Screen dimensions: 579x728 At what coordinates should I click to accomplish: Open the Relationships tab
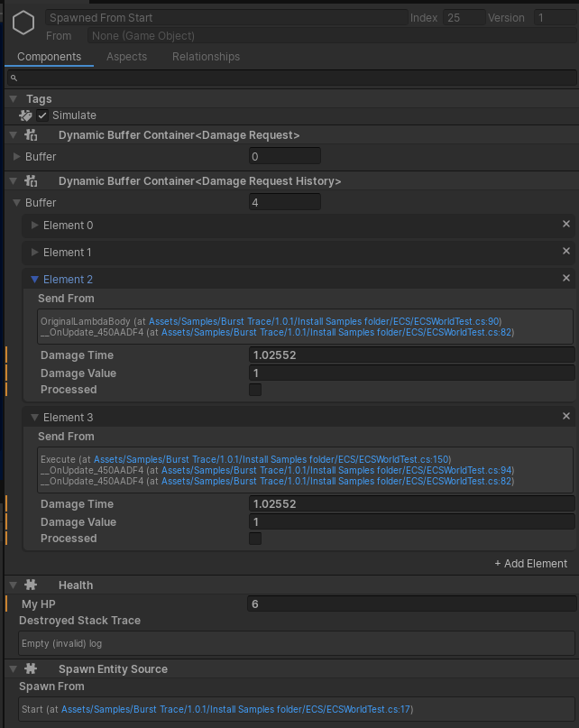206,56
